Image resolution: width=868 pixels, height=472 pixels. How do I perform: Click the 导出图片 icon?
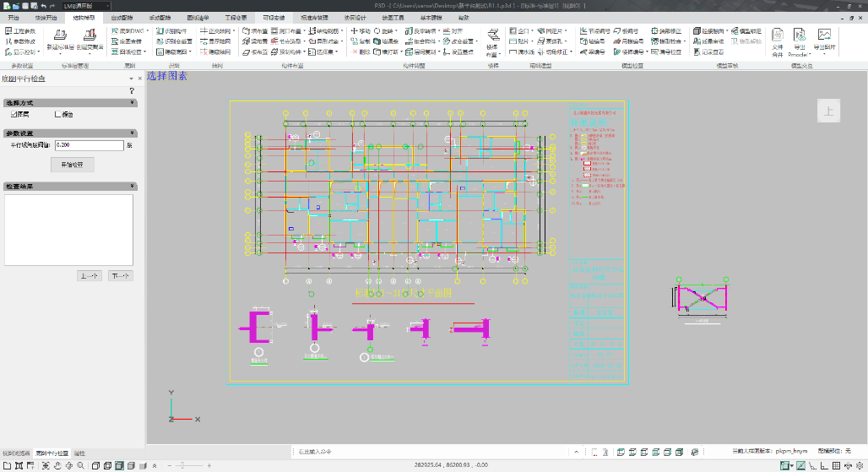[822, 35]
